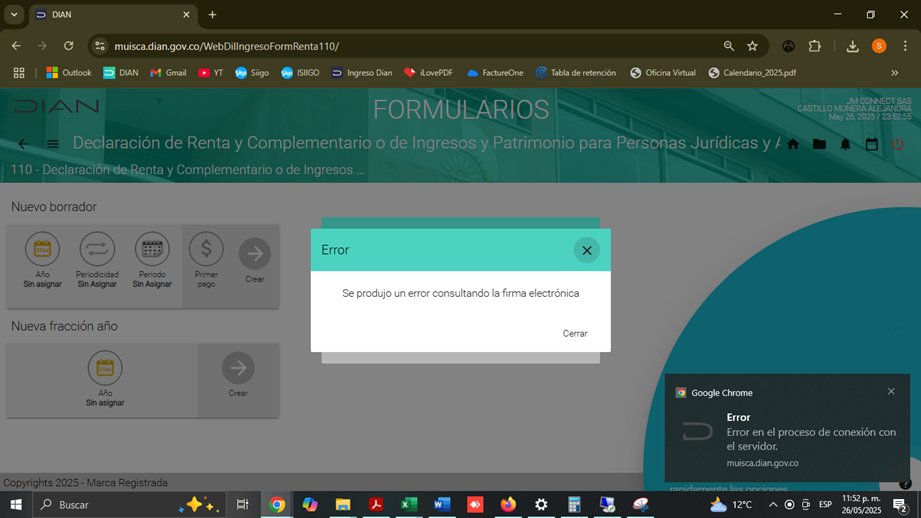921x518 pixels.
Task: Click Crear arrow under Nueva fracción año
Action: point(238,368)
